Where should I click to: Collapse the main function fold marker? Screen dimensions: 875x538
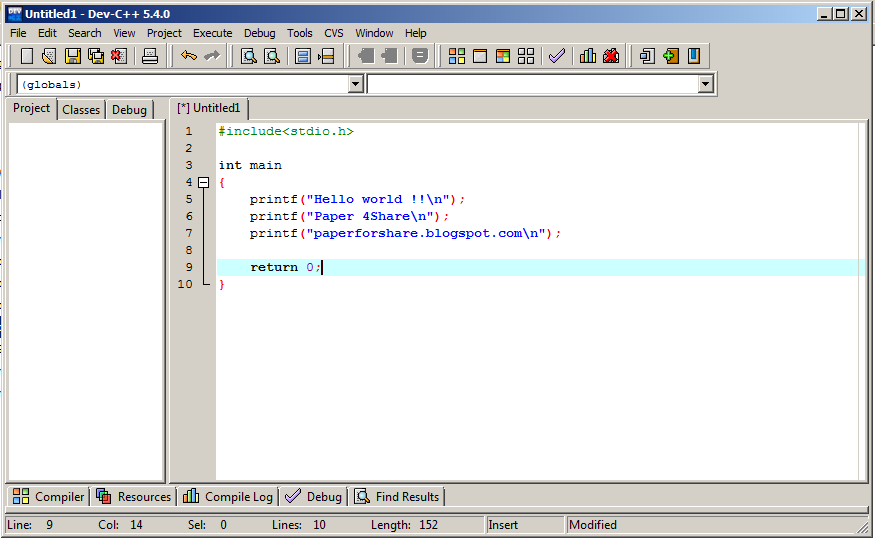tap(204, 183)
